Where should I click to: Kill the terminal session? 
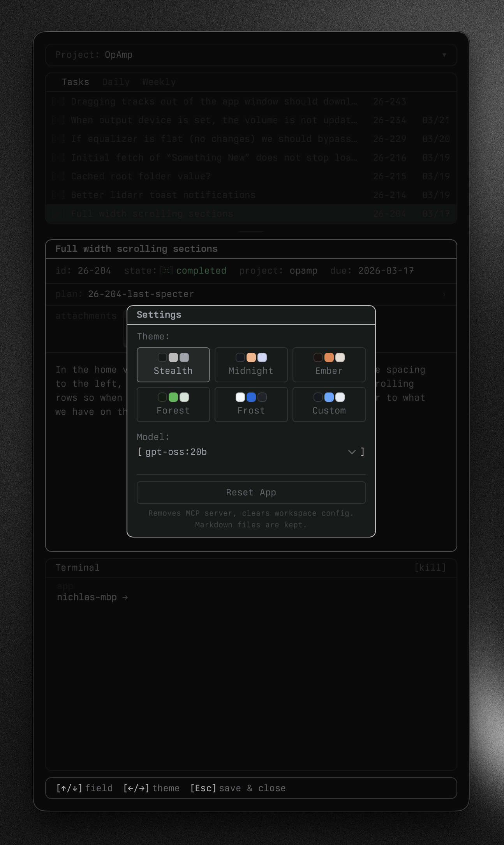(430, 567)
